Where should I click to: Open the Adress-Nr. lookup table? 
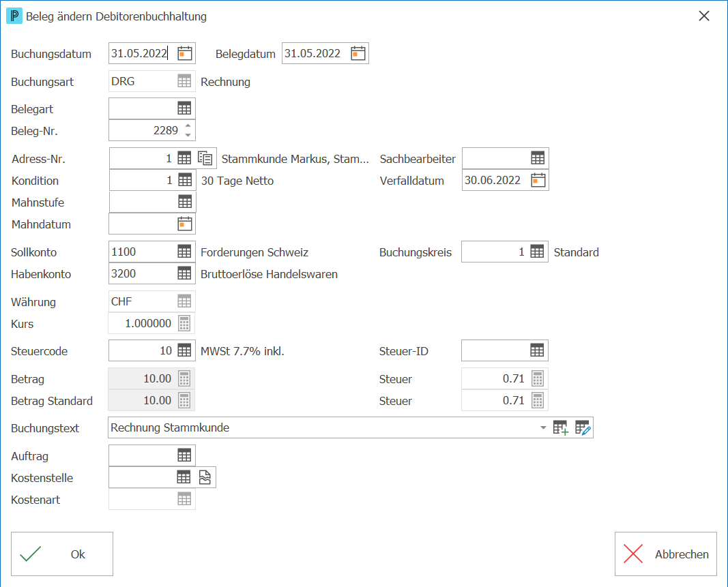coord(184,158)
